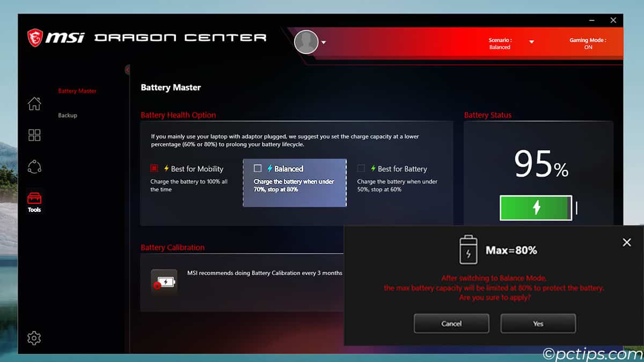The width and height of the screenshot is (644, 362).
Task: Switch to the Battery Master tab
Action: tap(77, 91)
